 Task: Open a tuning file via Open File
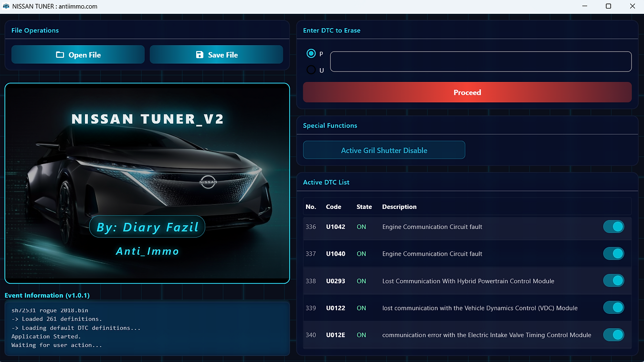(x=77, y=54)
